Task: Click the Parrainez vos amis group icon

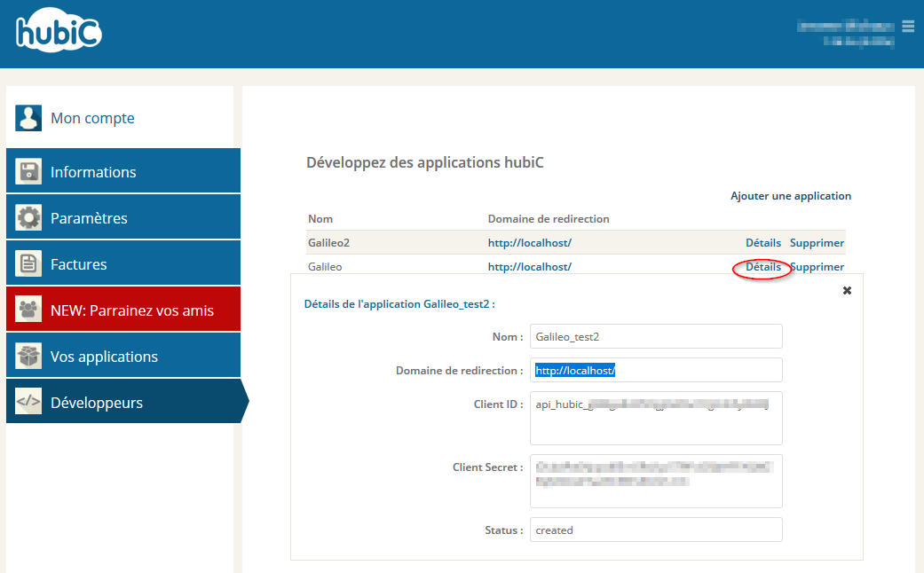Action: (x=28, y=310)
